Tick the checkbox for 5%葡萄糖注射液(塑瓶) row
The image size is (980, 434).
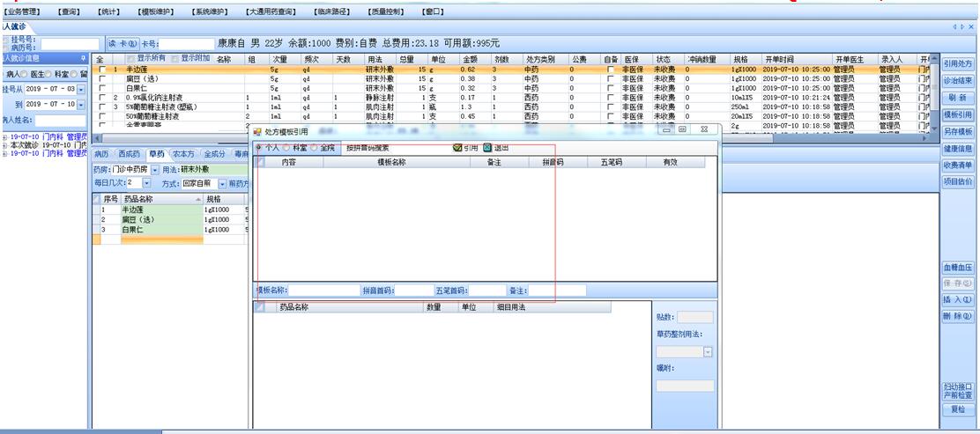(x=102, y=107)
